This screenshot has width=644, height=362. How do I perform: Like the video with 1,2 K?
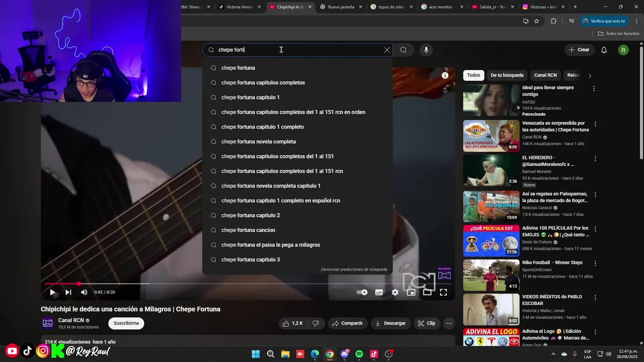tap(292, 323)
